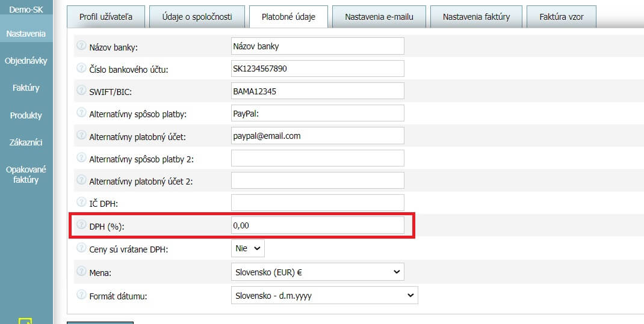Click the Formát dátumu: label
644x324 pixels.
click(x=118, y=296)
